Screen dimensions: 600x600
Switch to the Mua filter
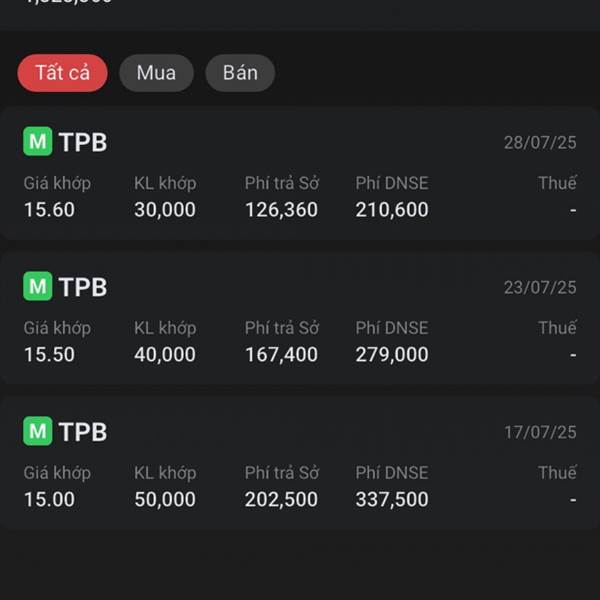tap(156, 73)
